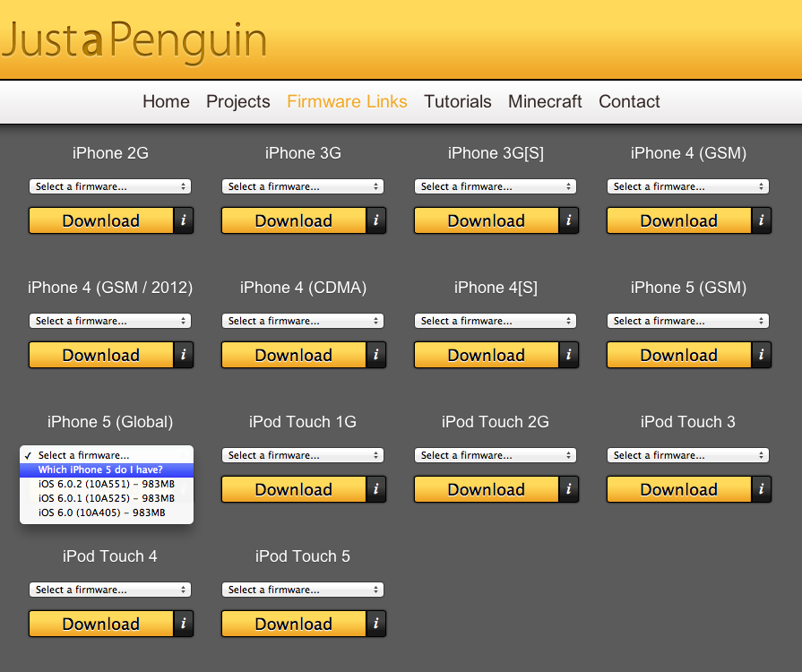Click the 'iPod Touch 1G' heading text

tap(303, 422)
